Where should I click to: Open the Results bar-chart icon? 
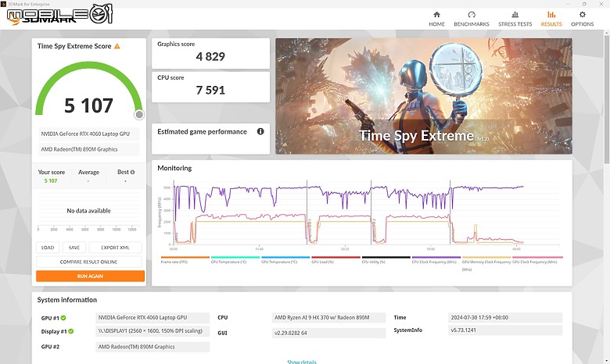pyautogui.click(x=551, y=15)
